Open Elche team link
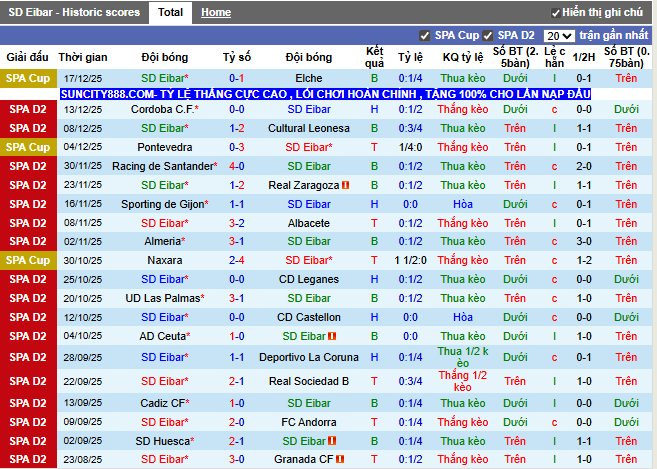This screenshot has width=657, height=469. (309, 78)
